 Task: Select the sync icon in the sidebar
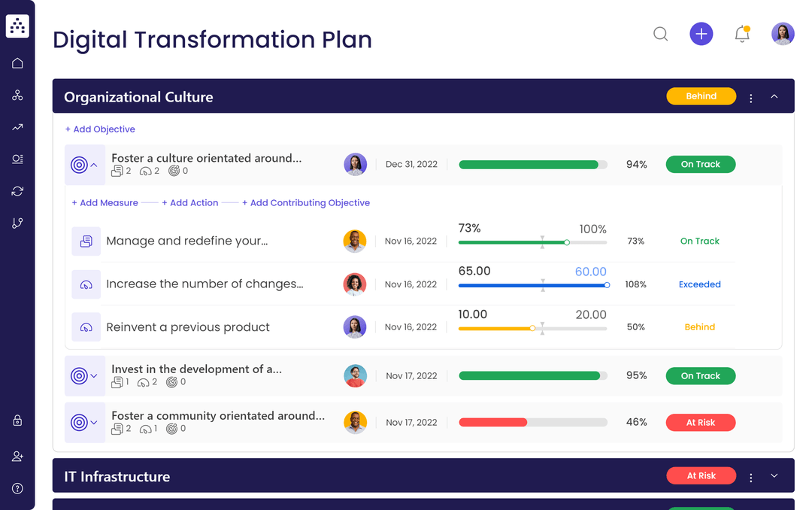[x=17, y=191]
